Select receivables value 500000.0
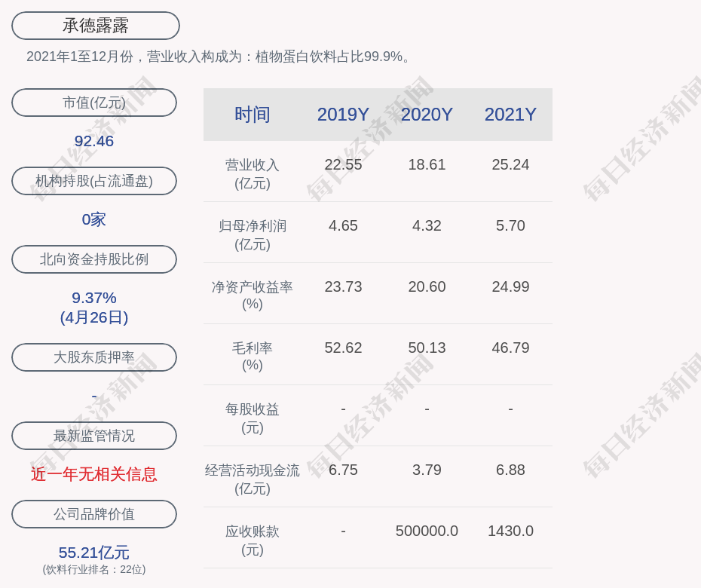 (427, 531)
